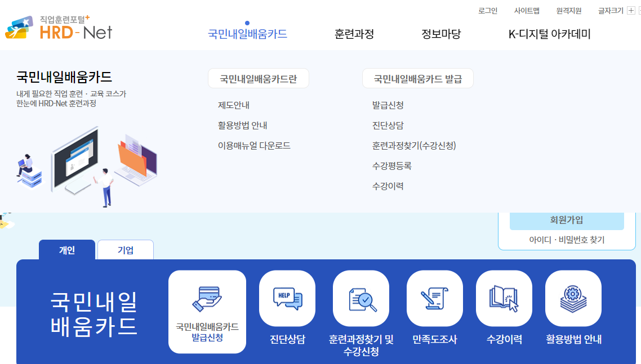Open 활용방법 안내 submenu item
The height and width of the screenshot is (364, 641).
tap(242, 125)
